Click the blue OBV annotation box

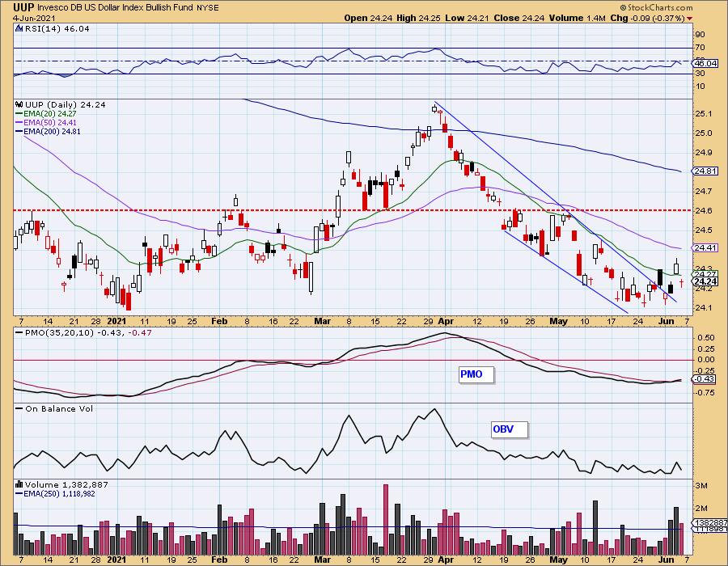[x=509, y=429]
